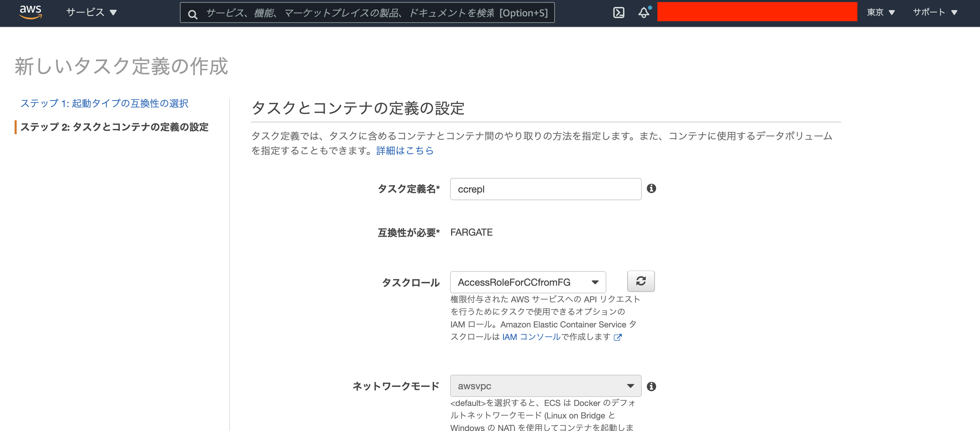The width and height of the screenshot is (980, 431).
Task: Click external link icon after IAM console text
Action: tap(618, 338)
